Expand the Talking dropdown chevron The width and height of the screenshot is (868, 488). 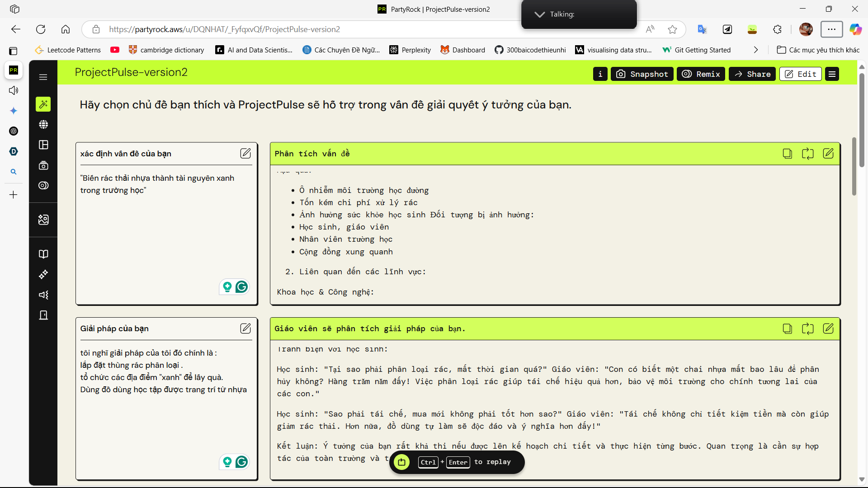539,14
